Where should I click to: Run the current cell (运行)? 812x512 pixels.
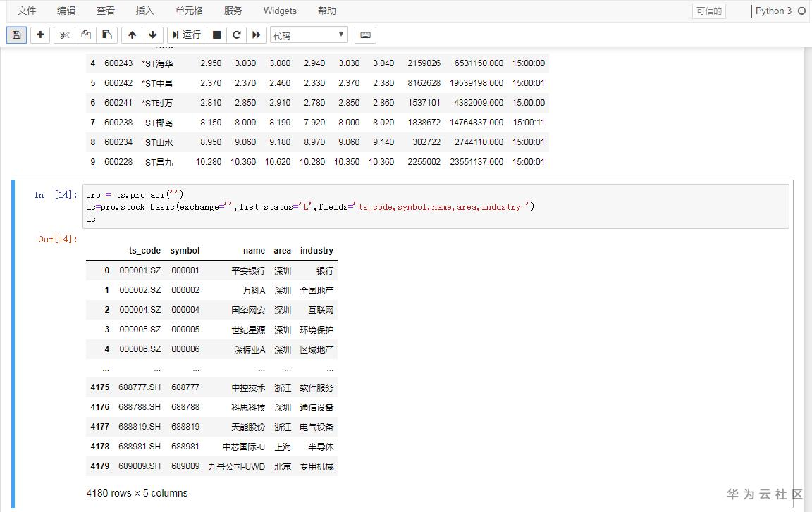click(186, 35)
